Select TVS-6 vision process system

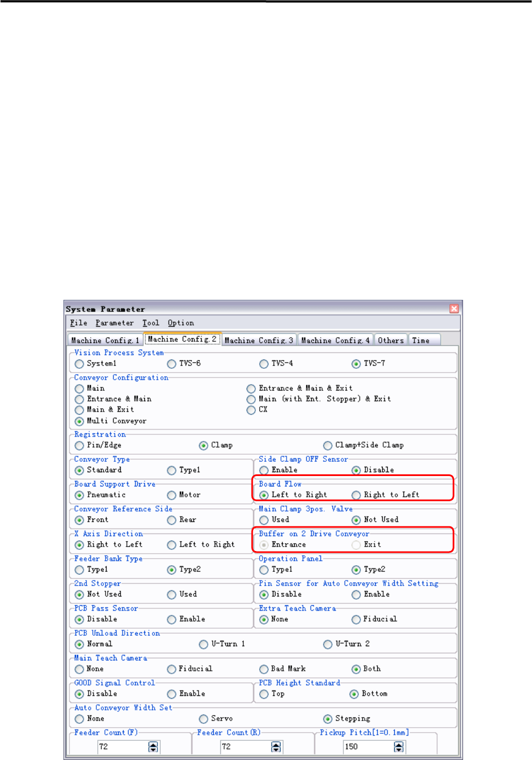[172, 364]
